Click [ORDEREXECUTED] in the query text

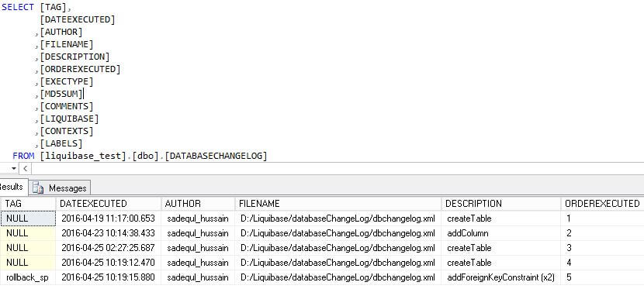tap(80, 69)
